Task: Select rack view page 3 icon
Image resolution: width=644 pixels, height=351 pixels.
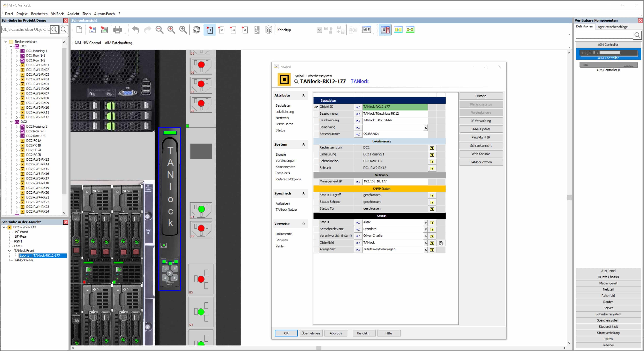Action: (233, 30)
